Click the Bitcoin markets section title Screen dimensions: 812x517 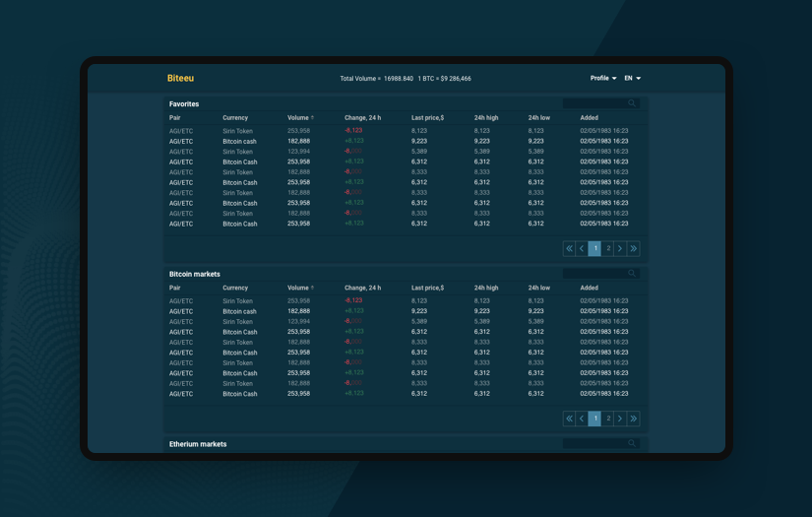click(195, 274)
